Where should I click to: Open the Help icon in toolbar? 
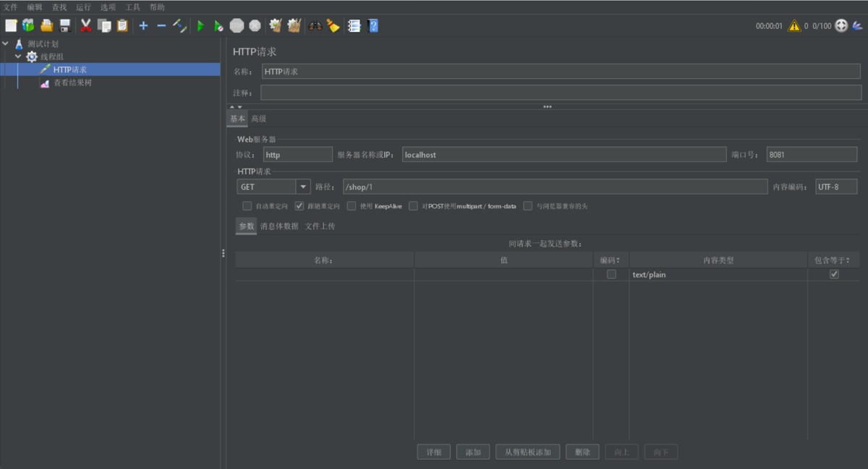tap(373, 26)
